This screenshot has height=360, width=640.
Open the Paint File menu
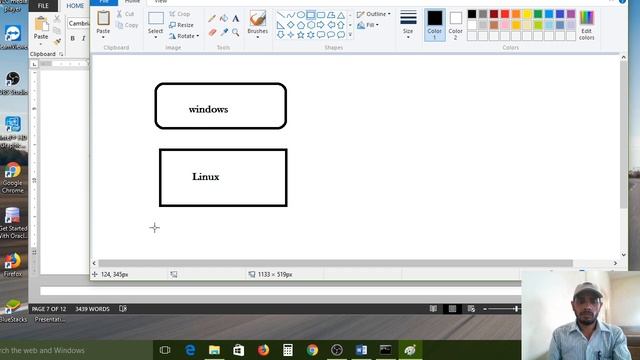tap(104, 2)
